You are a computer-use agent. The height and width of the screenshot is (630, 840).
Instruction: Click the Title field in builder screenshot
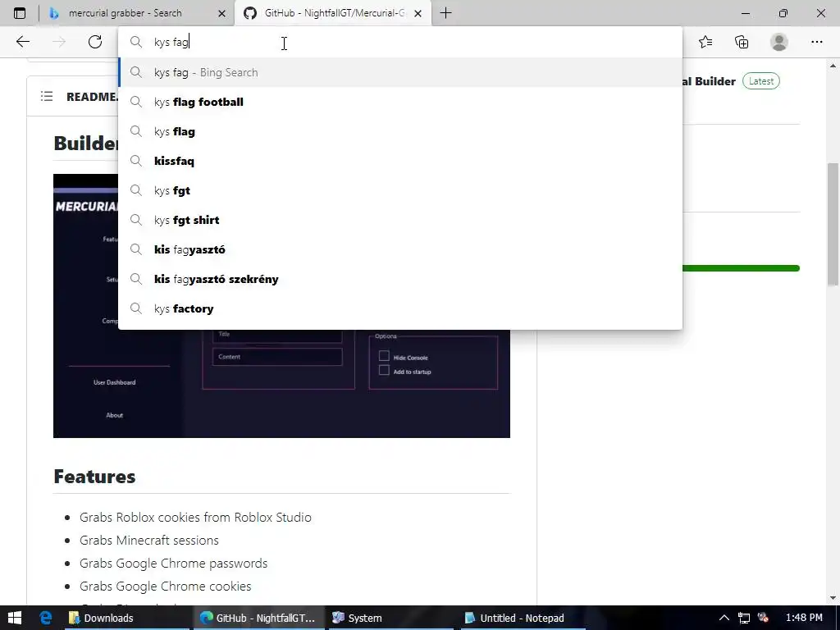coord(277,335)
